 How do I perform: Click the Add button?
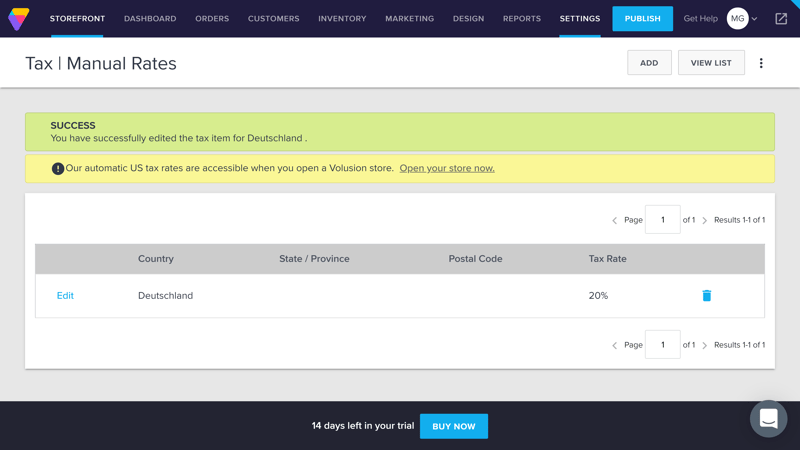pyautogui.click(x=649, y=63)
